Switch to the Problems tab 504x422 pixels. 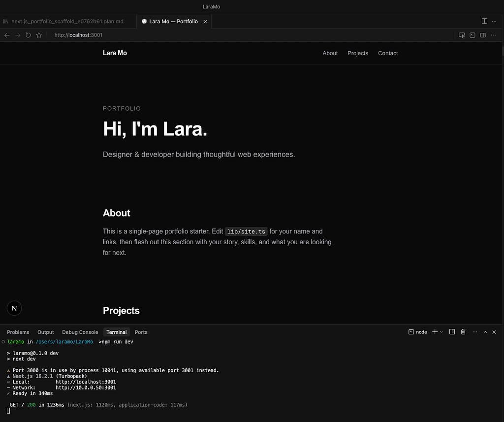pos(18,332)
